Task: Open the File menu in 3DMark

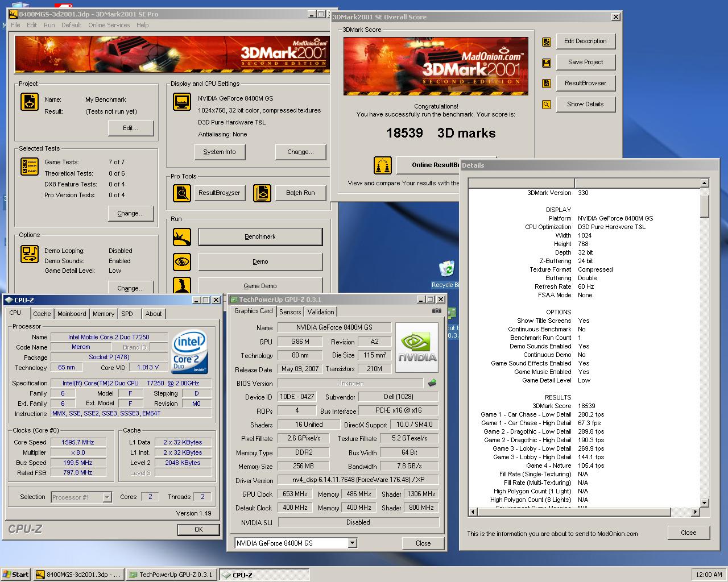Action: (15, 25)
